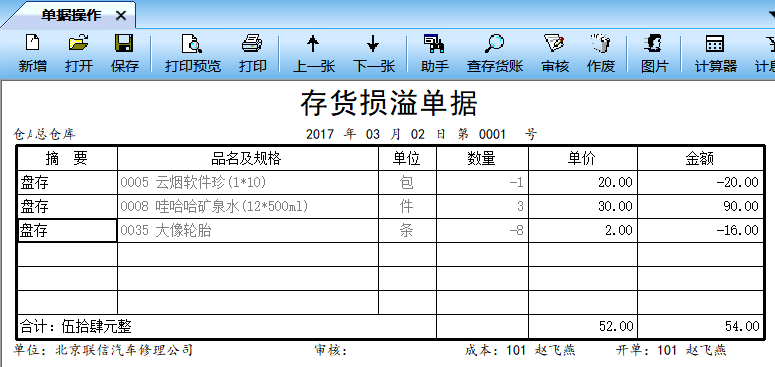Click item cell 0008 哇哈哈矿泉水(12*500ml)
The height and width of the screenshot is (367, 775).
248,206
